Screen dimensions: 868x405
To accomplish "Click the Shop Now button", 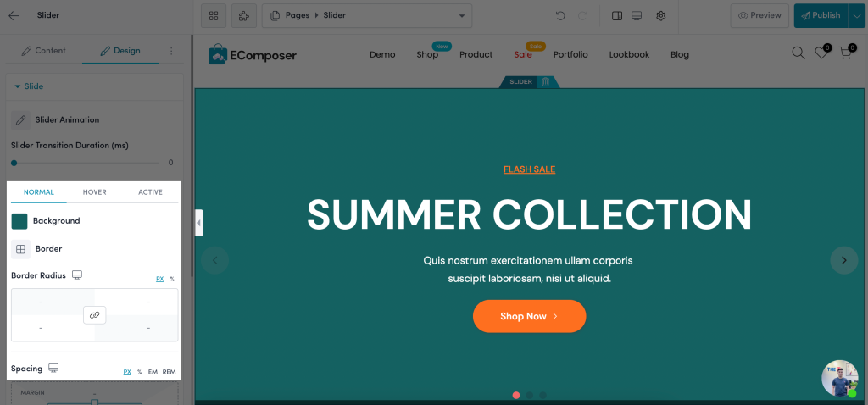I will [x=529, y=317].
